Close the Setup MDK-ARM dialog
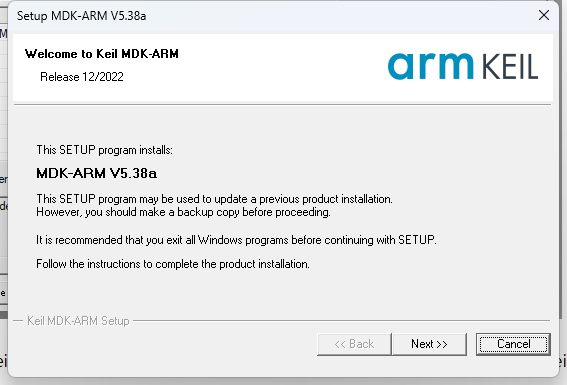Screen dimensions: 567x385 (543, 15)
